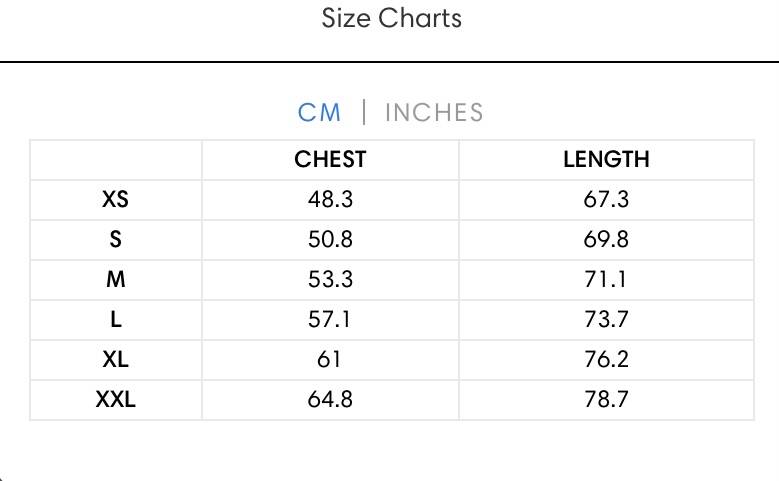The image size is (779, 481).
Task: Select the S size row label
Action: click(x=115, y=240)
